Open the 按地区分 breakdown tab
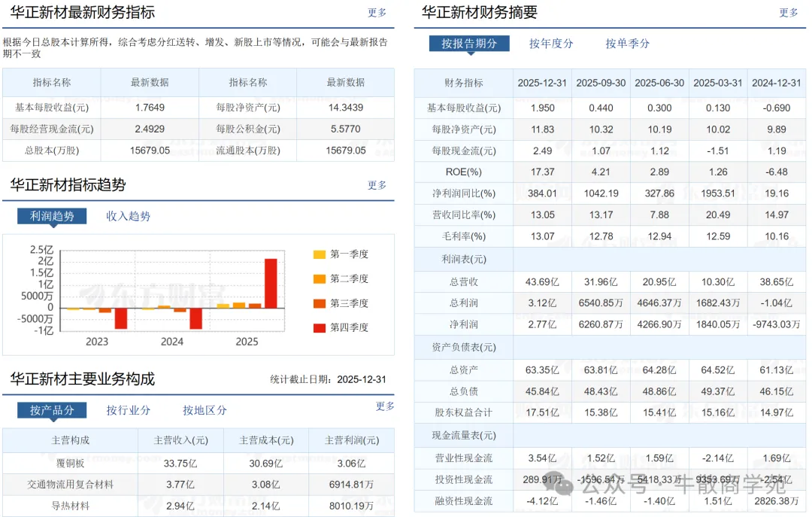The image size is (812, 517). [205, 410]
